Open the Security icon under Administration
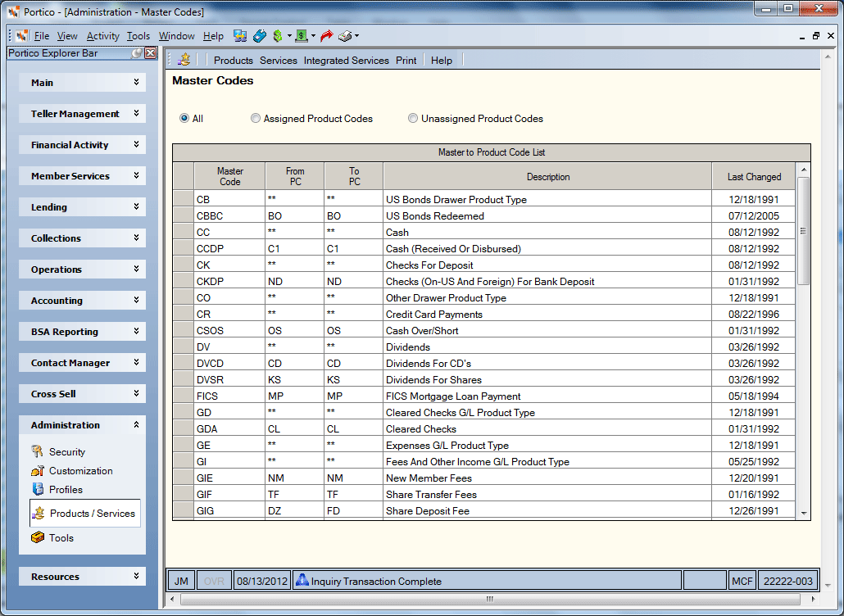 pyautogui.click(x=37, y=451)
